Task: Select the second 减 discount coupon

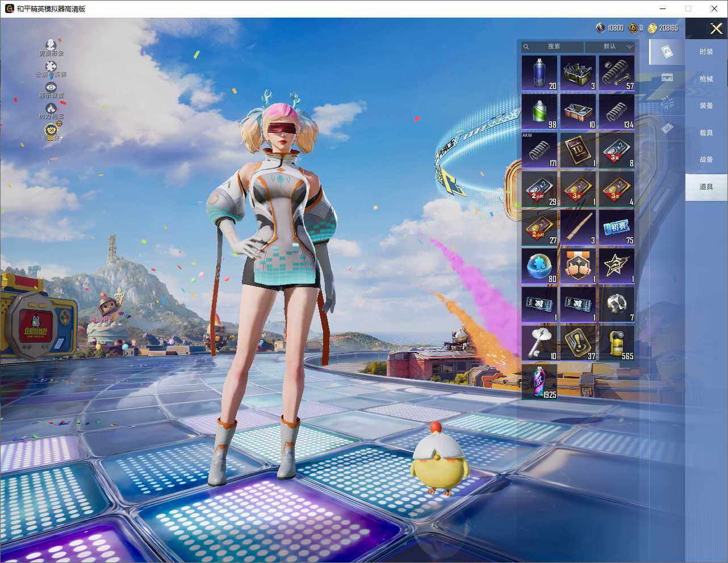Action: [x=578, y=304]
